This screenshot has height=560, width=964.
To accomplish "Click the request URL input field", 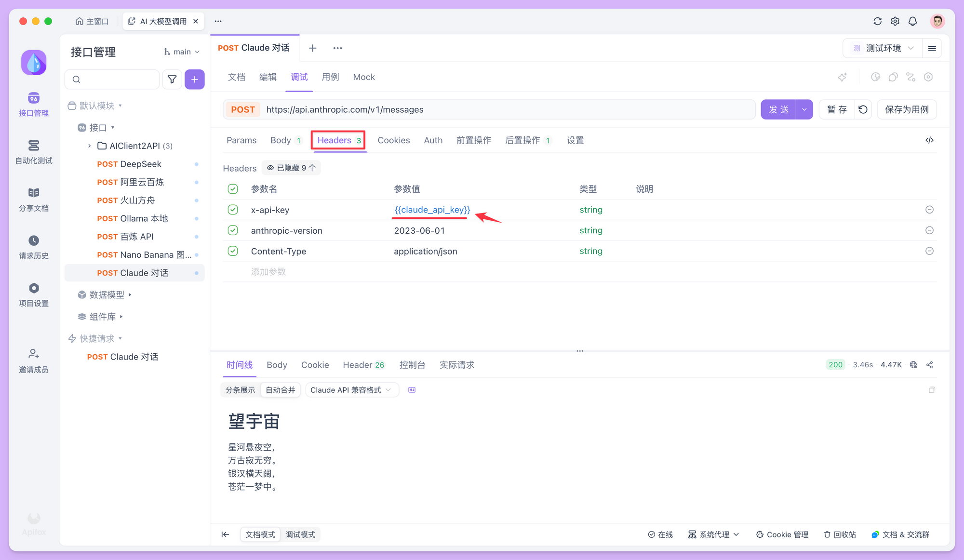I will click(482, 109).
